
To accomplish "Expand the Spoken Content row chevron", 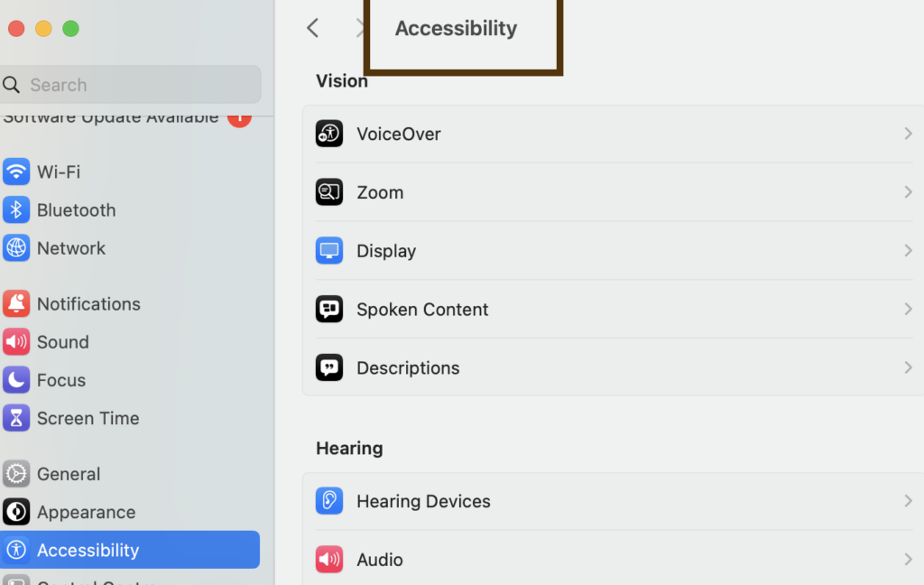I will click(x=908, y=309).
